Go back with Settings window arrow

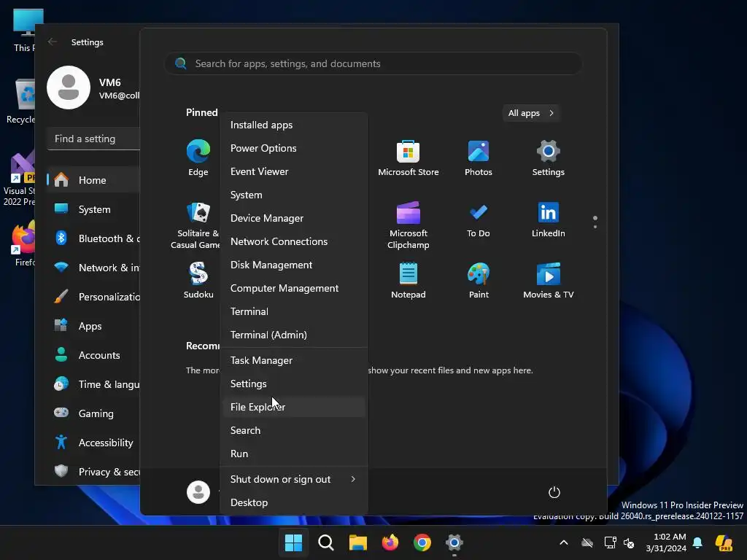pos(53,42)
